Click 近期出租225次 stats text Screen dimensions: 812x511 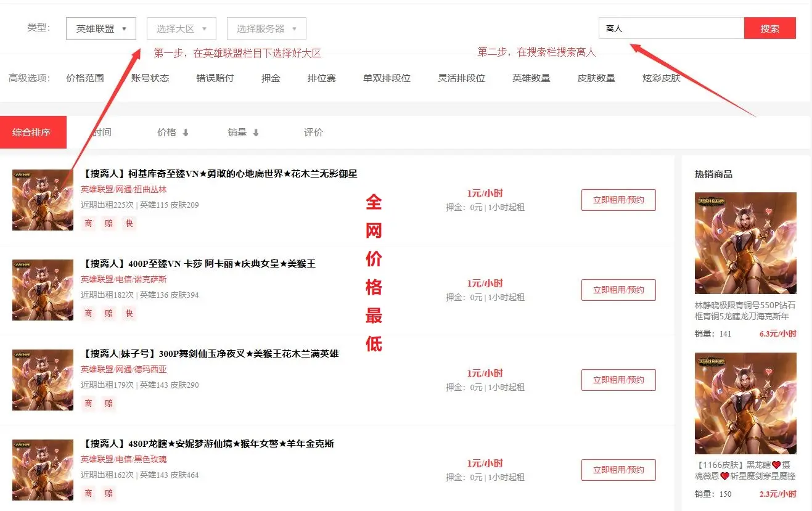[x=107, y=205]
